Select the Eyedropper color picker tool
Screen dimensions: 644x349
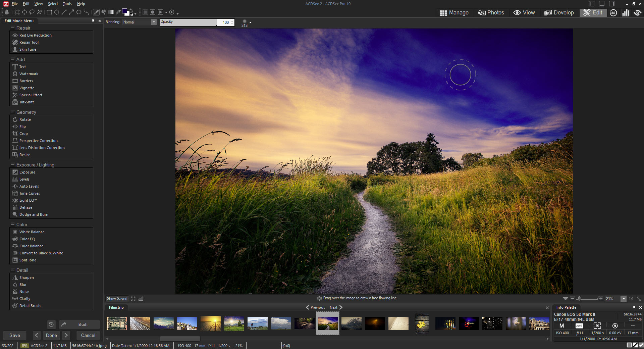tap(118, 12)
